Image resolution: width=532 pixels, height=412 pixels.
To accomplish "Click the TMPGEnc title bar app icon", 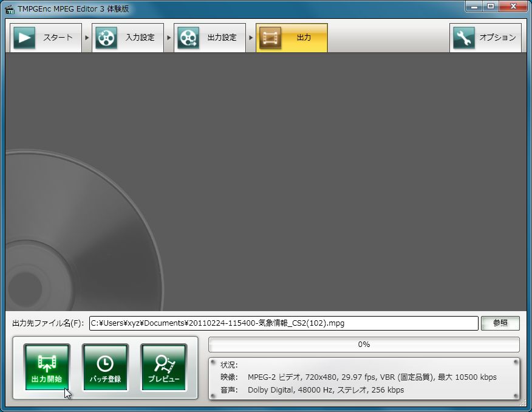I will pyautogui.click(x=10, y=9).
